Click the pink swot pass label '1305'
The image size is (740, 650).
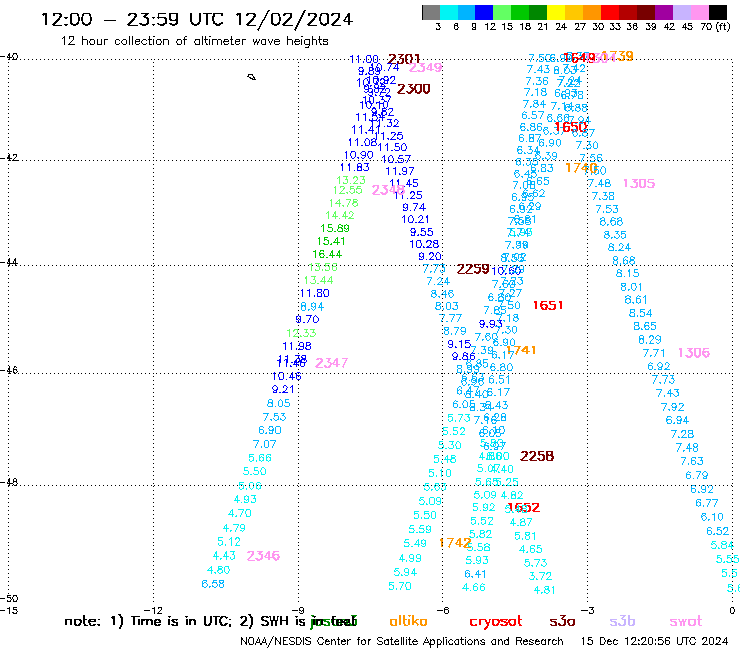click(x=639, y=183)
